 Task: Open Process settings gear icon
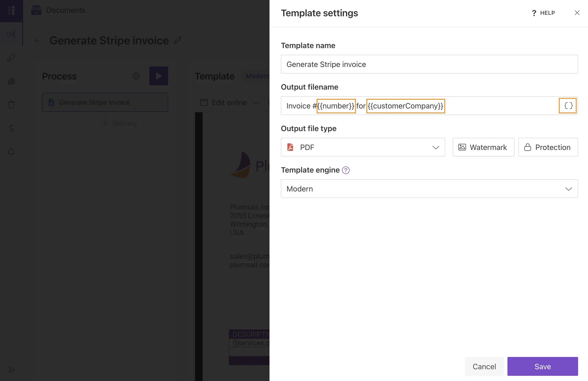pyautogui.click(x=136, y=76)
